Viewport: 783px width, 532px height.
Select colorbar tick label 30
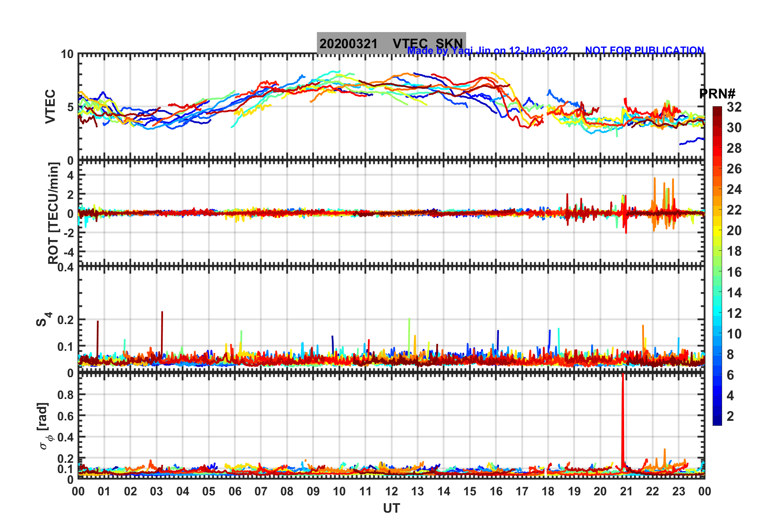pos(734,128)
